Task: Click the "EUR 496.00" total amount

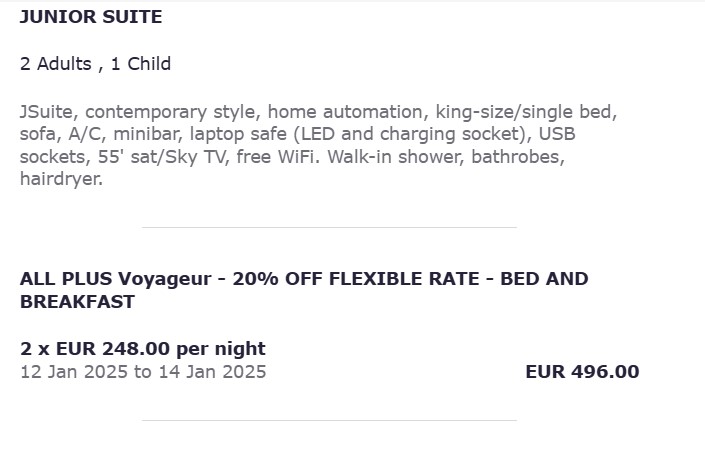Action: (582, 372)
